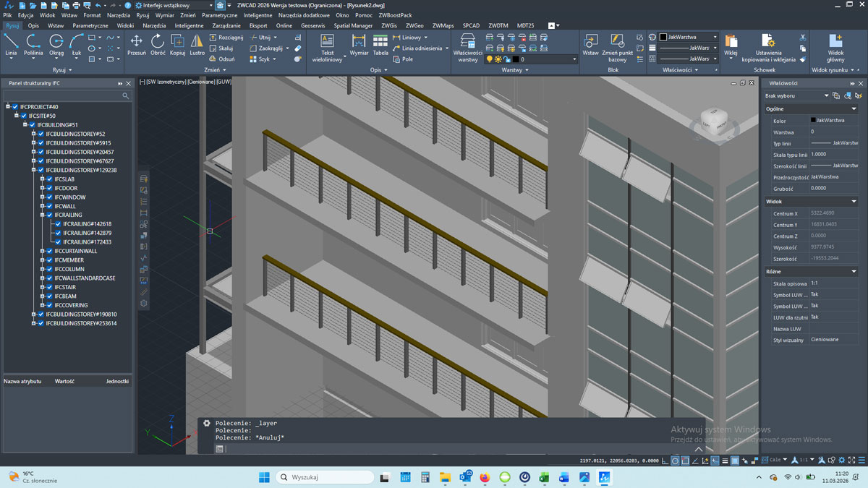Image resolution: width=868 pixels, height=488 pixels.
Task: Click the Wklej paste button
Action: (731, 45)
